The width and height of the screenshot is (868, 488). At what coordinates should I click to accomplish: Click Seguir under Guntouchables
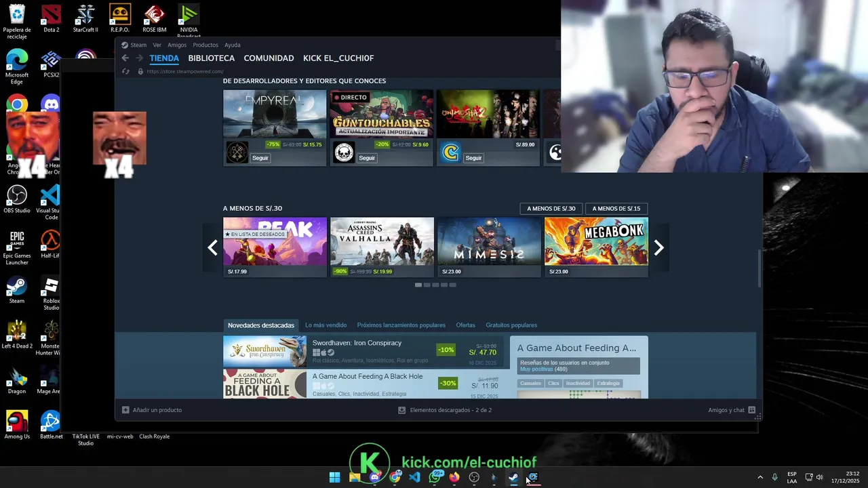(x=367, y=158)
